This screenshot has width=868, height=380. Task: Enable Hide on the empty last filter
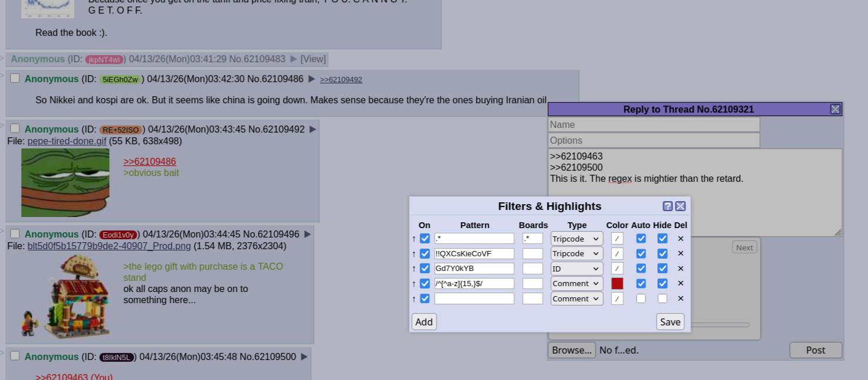[x=663, y=298]
